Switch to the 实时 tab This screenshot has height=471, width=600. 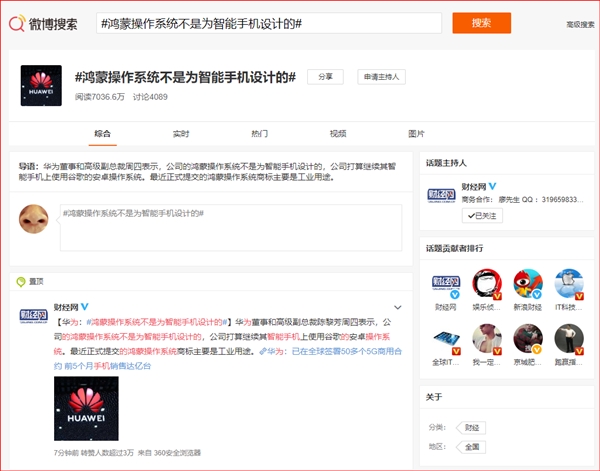pos(181,134)
